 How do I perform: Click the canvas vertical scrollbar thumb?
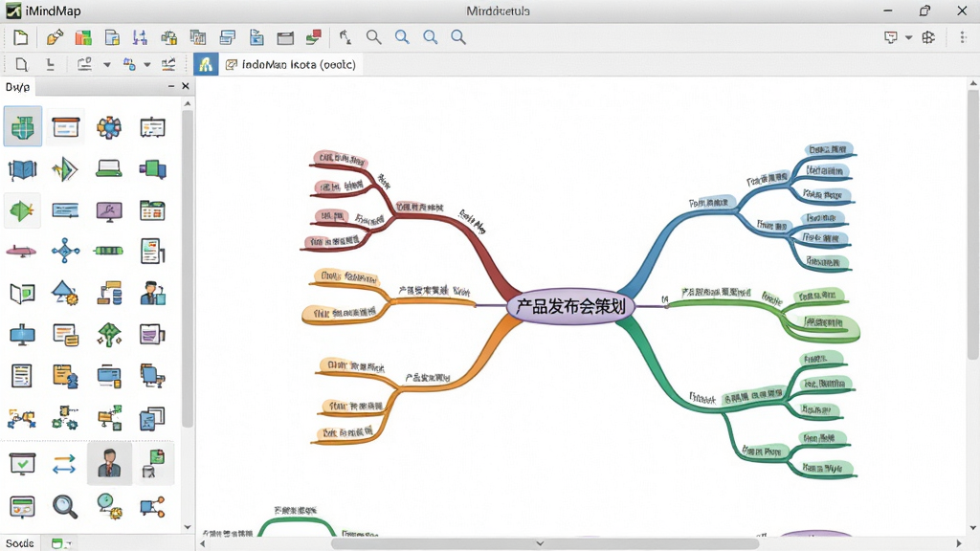point(972,225)
